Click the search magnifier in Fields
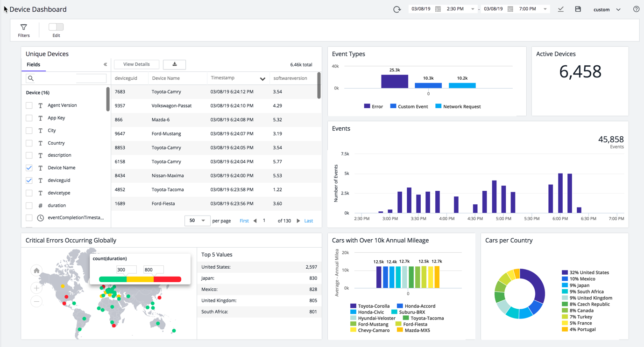Viewport: 644px width, 347px height. (31, 78)
